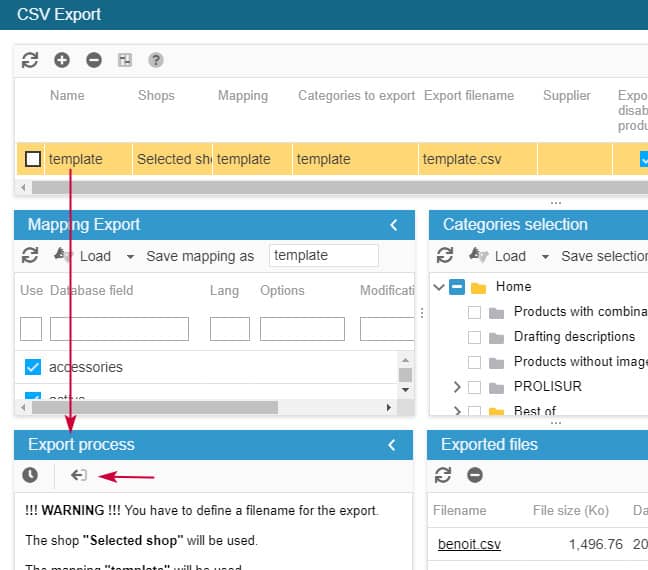The height and width of the screenshot is (570, 648).
Task: Delete exported file with minus icon
Action: pos(475,475)
